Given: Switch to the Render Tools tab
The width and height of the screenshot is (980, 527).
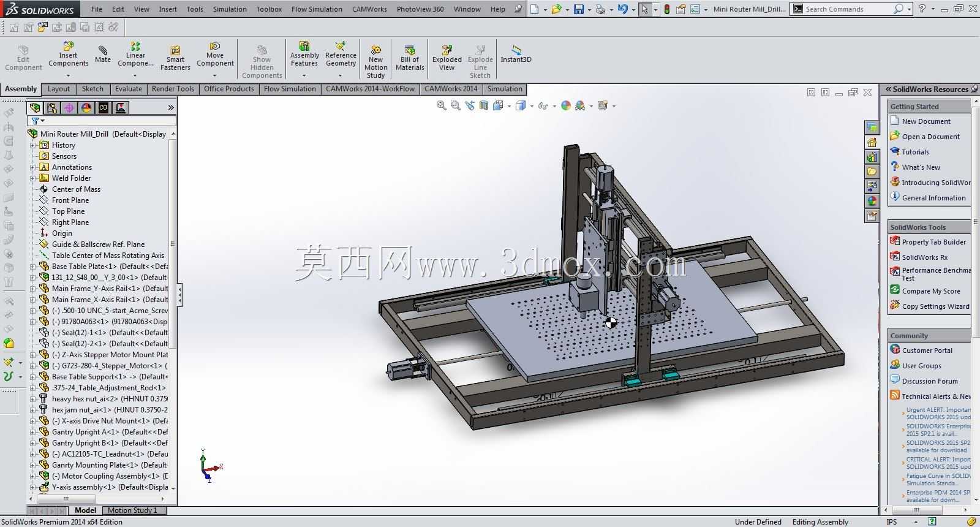Looking at the screenshot, I should click(173, 89).
